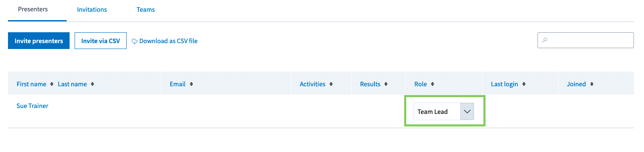Click the sort icon beside Role
Viewport: 644px width, 152px height.
(432, 84)
